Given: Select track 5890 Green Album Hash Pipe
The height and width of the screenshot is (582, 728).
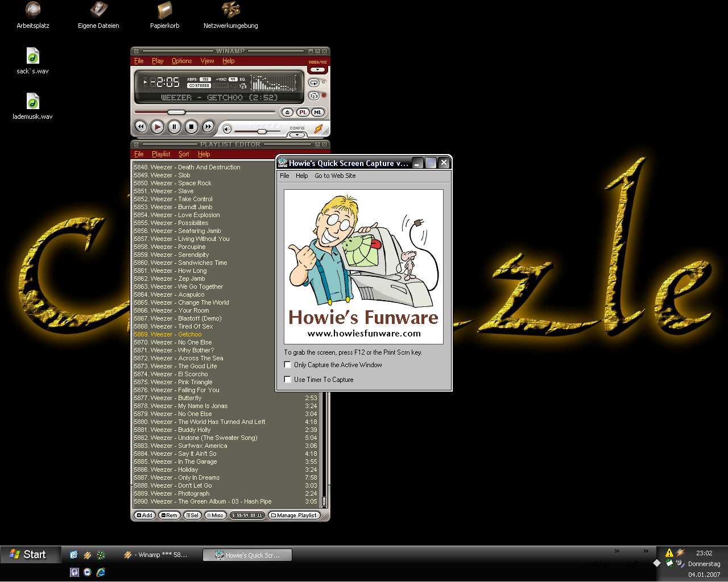Looking at the screenshot, I should click(x=226, y=501).
